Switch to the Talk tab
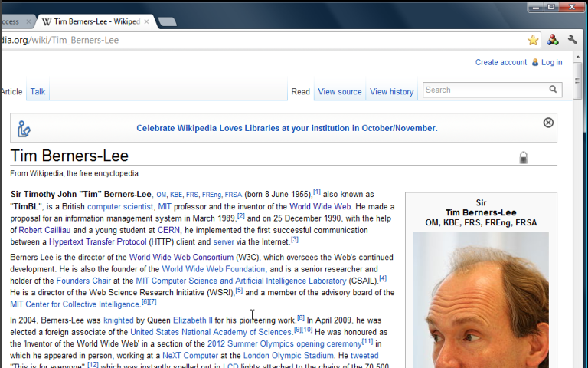This screenshot has width=588, height=368. (38, 92)
